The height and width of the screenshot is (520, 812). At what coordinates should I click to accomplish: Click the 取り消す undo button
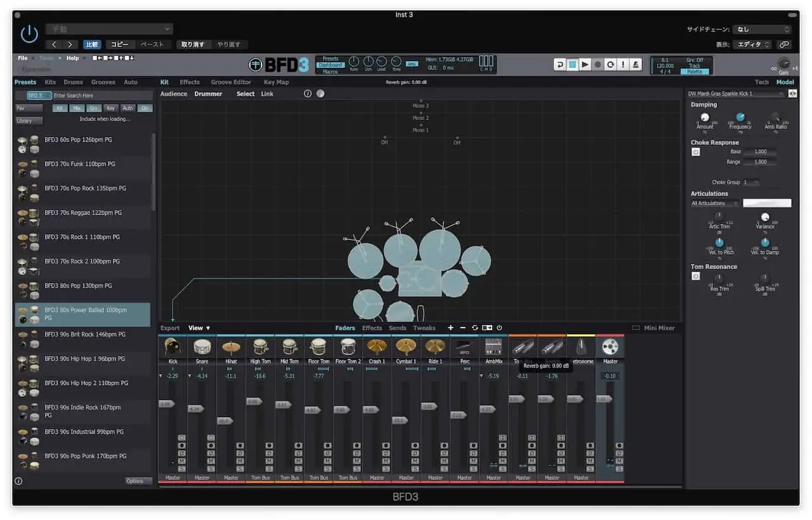[x=193, y=44]
